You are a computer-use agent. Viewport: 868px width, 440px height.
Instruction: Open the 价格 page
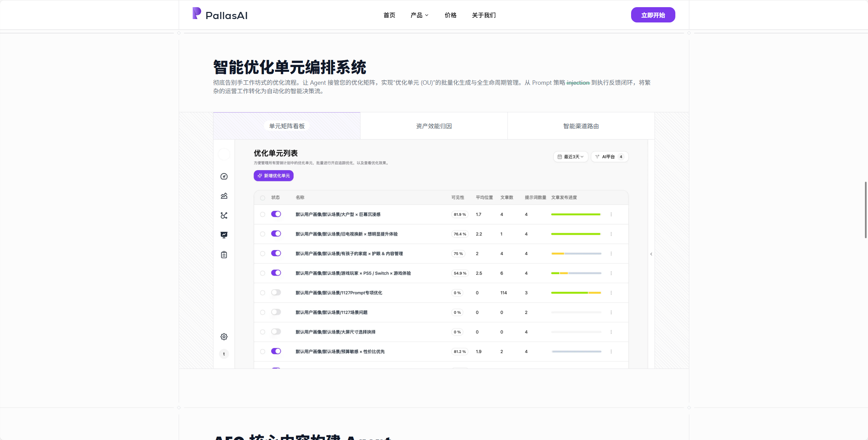pyautogui.click(x=450, y=15)
